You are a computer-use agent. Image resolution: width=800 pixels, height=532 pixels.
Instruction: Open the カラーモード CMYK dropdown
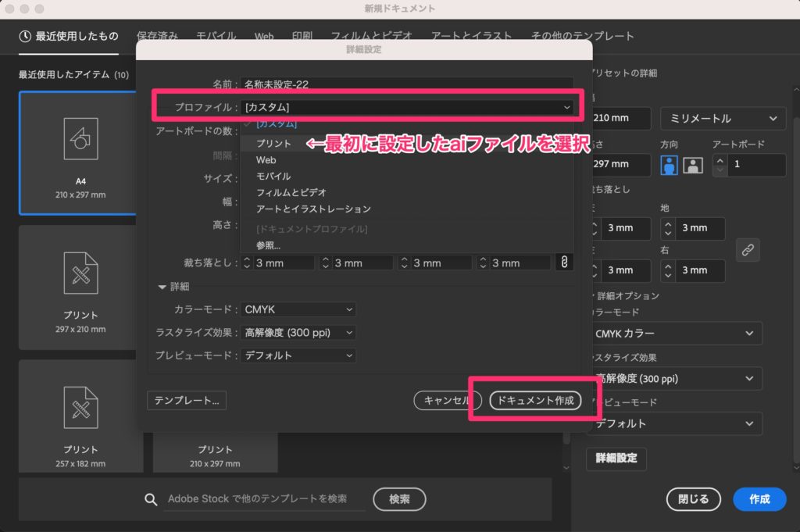coord(298,309)
